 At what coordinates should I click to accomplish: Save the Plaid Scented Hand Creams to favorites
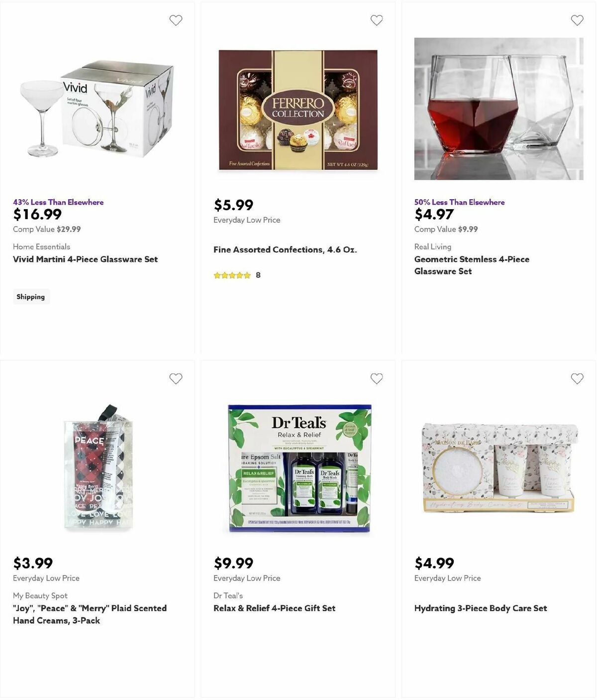175,378
